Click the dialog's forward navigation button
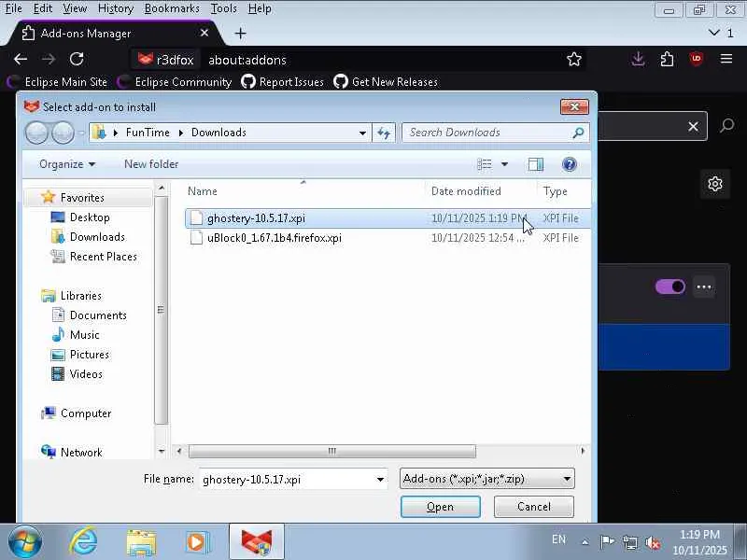 pyautogui.click(x=63, y=133)
